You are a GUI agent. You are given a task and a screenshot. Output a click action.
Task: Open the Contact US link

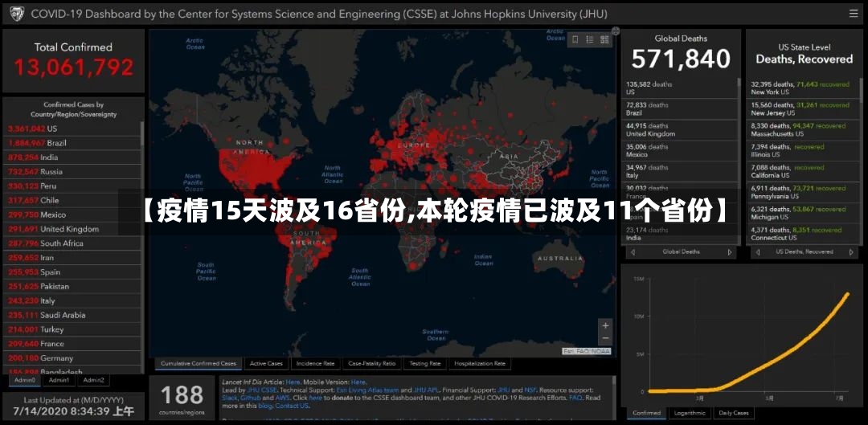[x=291, y=406]
